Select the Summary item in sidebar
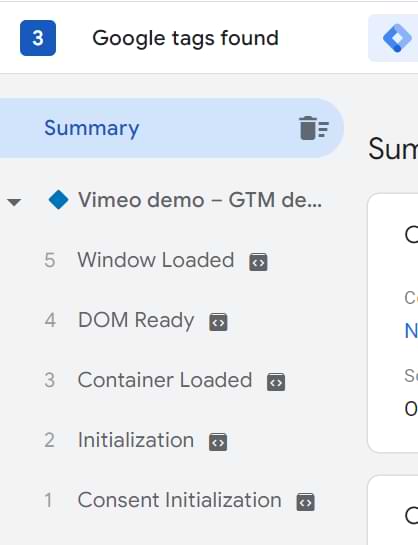 [x=172, y=128]
